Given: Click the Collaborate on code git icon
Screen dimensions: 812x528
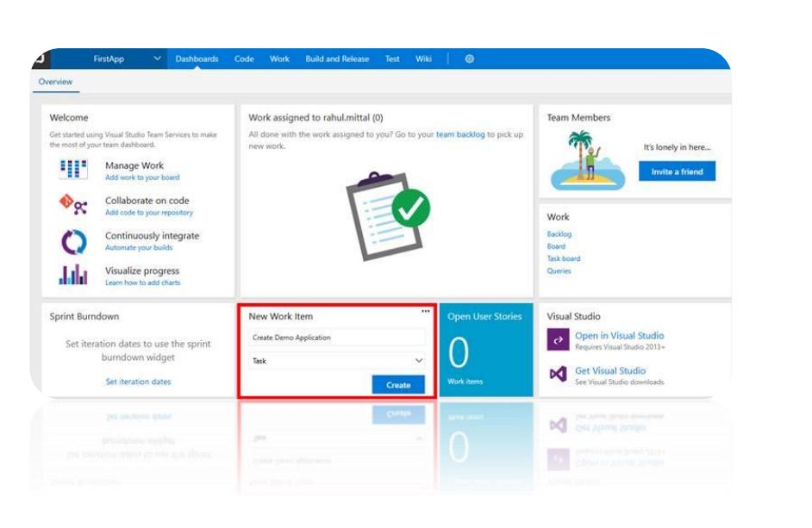Looking at the screenshot, I should pyautogui.click(x=73, y=204).
